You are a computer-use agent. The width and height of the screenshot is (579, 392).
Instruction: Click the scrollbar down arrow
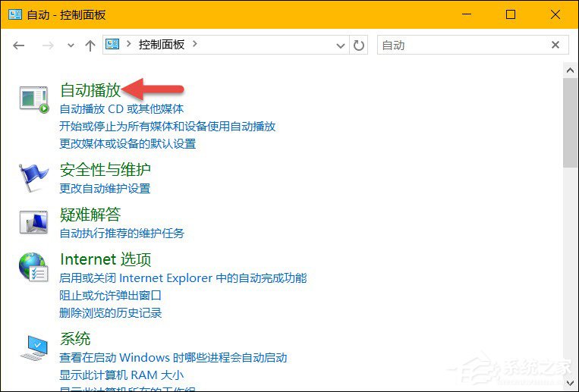(x=571, y=383)
